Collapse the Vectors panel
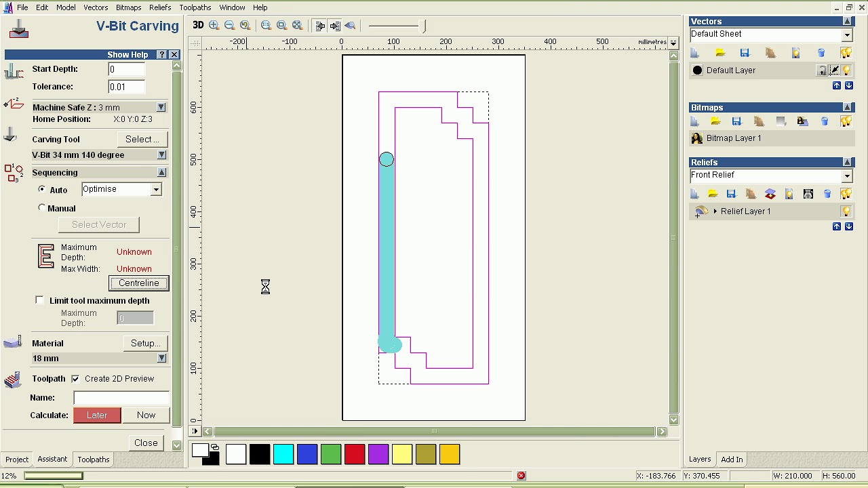Screen dimensions: 868x488 point(847,22)
